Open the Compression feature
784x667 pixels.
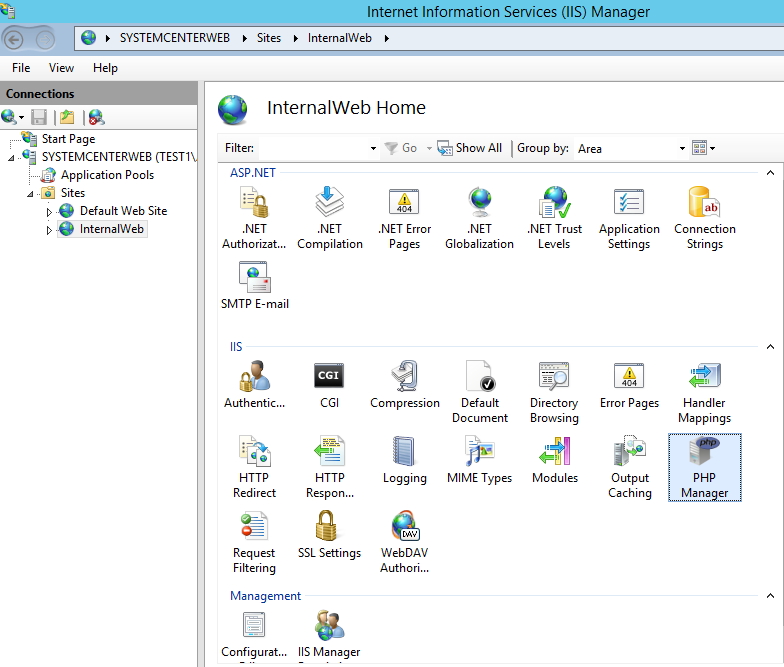point(404,384)
